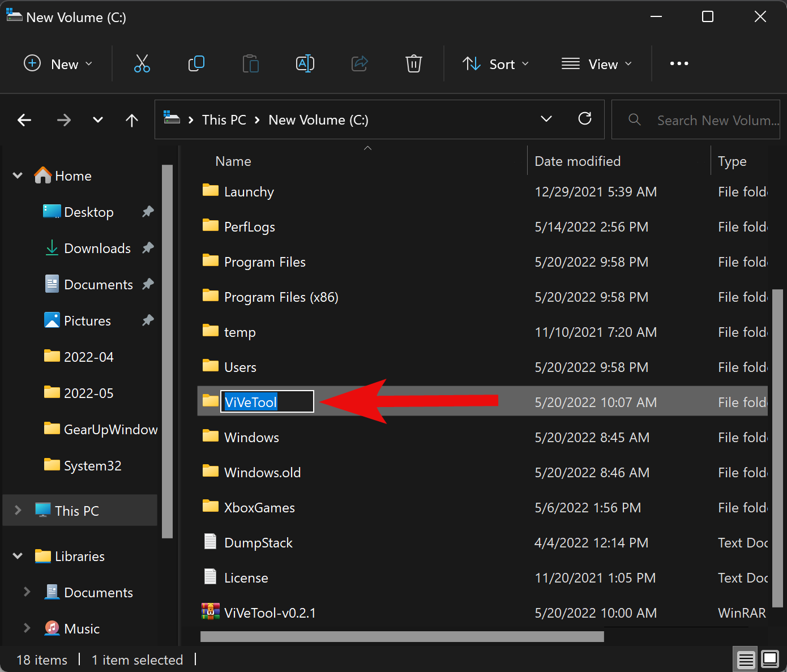Screen dimensions: 787x672
Task: Click the ViVeTool-v0.2.1 WinRAR archive icon
Action: pos(211,611)
